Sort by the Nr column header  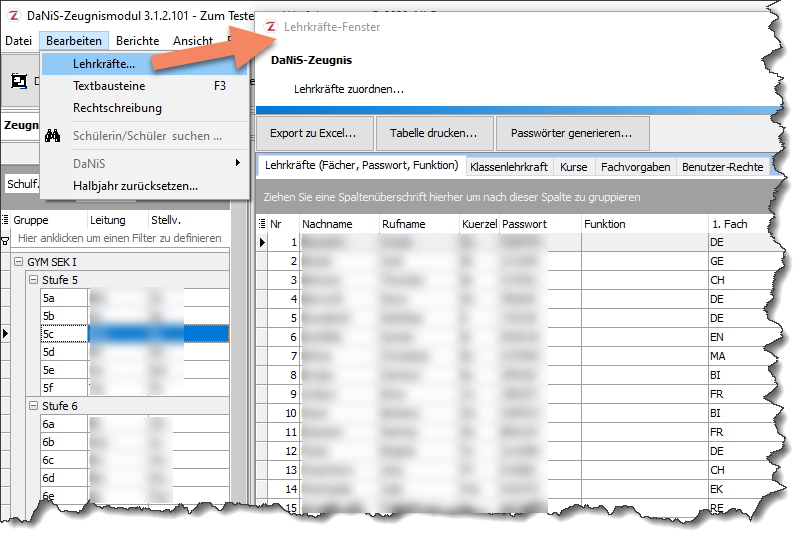click(283, 224)
